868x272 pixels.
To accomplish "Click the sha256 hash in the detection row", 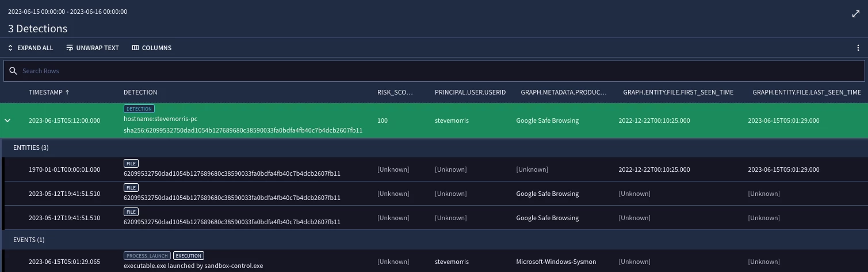I will click(243, 130).
